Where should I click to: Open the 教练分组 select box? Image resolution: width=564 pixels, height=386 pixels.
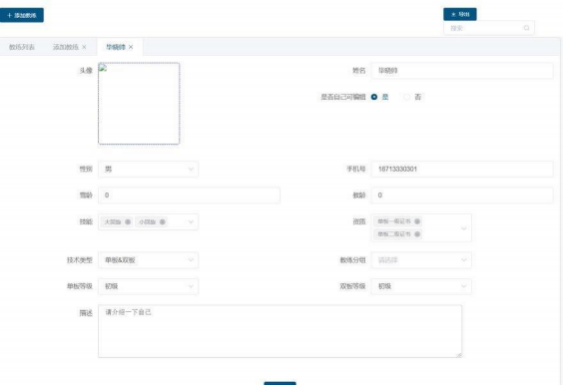click(421, 260)
